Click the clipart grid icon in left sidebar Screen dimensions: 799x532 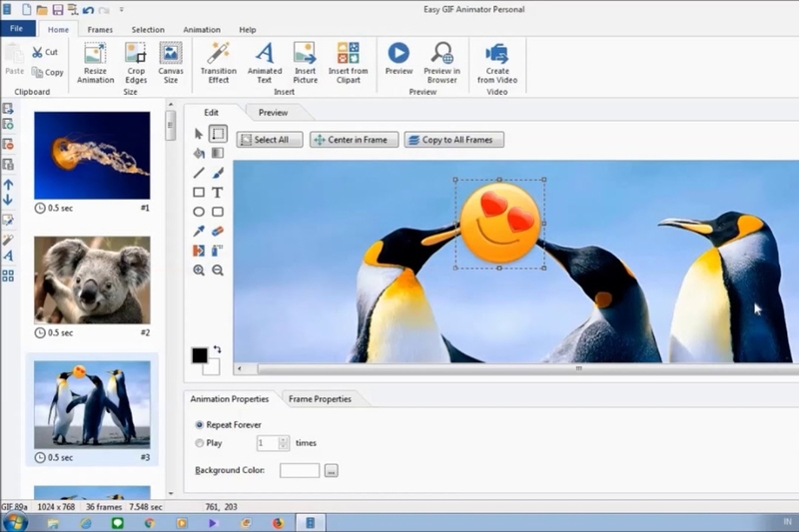point(8,275)
